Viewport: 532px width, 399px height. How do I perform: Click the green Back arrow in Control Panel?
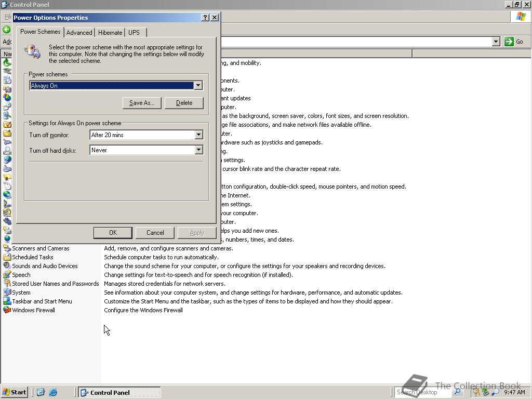[6, 30]
